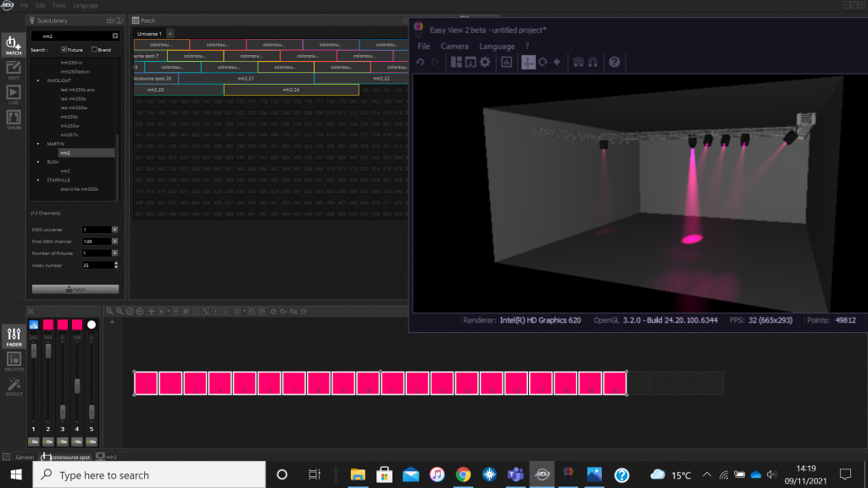The height and width of the screenshot is (488, 868).
Task: Click the power icon in fixture toolbar
Action: [274, 312]
